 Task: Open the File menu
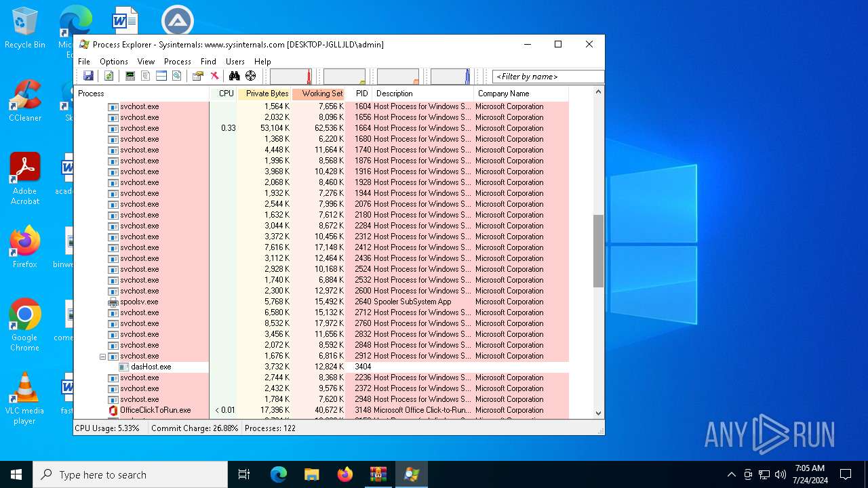coord(84,61)
